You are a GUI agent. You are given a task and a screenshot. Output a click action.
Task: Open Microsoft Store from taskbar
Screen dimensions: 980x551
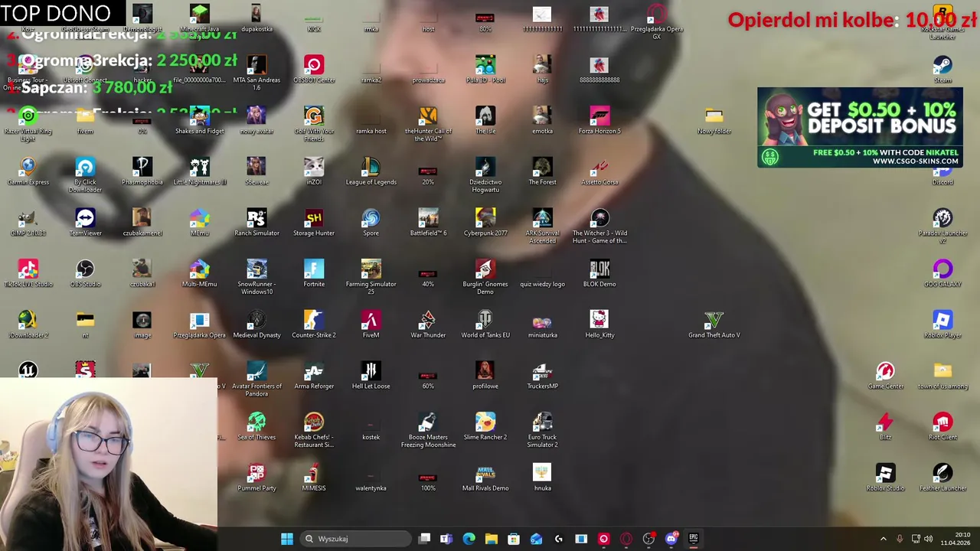point(514,539)
